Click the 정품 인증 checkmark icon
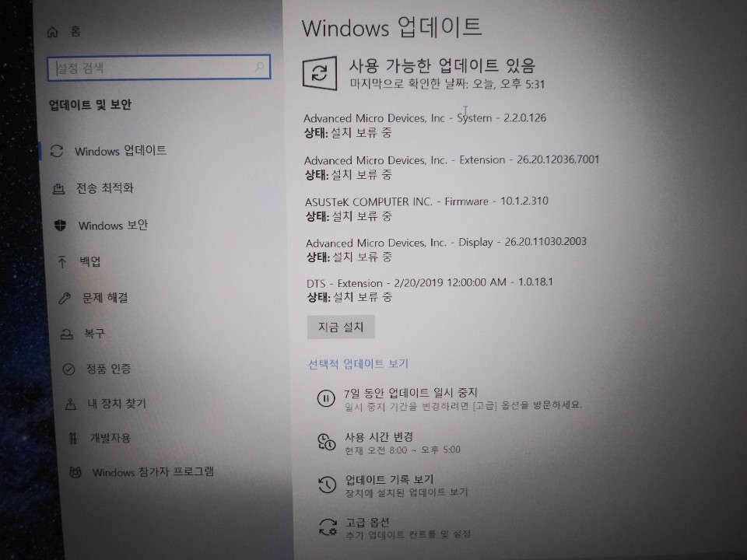Image resolution: width=747 pixels, height=560 pixels. pos(68,369)
